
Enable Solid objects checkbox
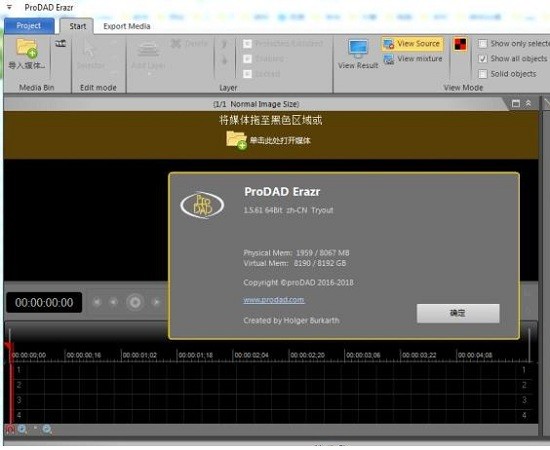pyautogui.click(x=483, y=74)
